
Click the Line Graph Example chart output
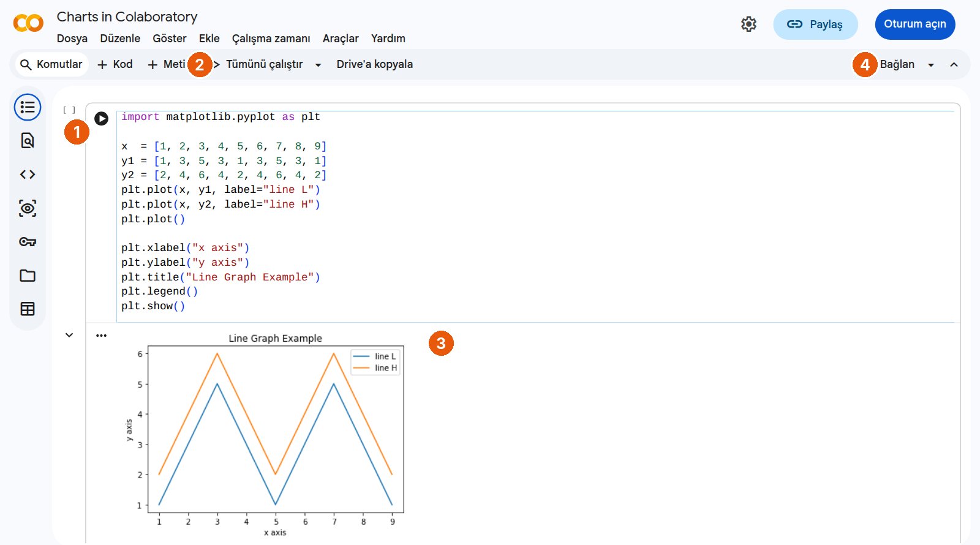click(266, 435)
